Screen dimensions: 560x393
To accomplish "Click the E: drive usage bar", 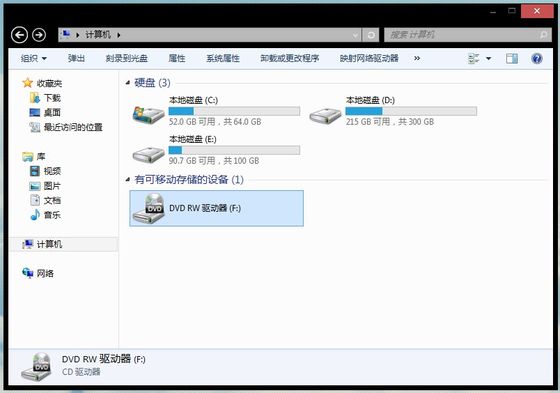I will [x=234, y=150].
